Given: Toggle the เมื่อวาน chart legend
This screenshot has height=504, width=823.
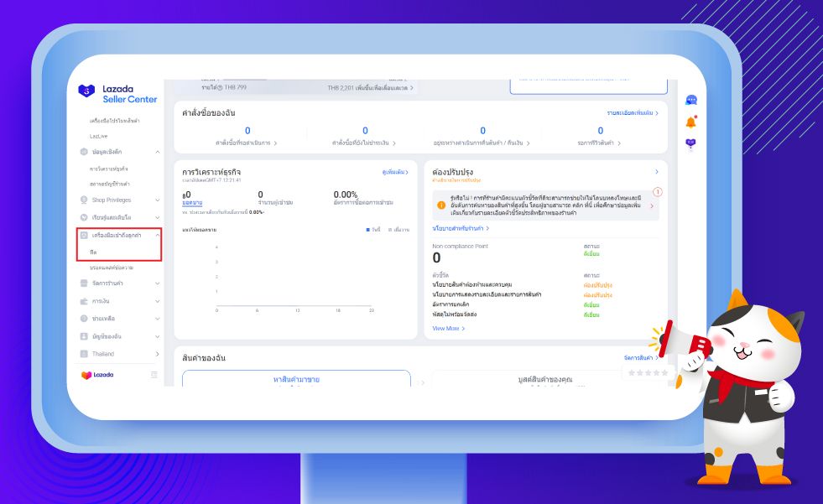Looking at the screenshot, I should point(398,230).
